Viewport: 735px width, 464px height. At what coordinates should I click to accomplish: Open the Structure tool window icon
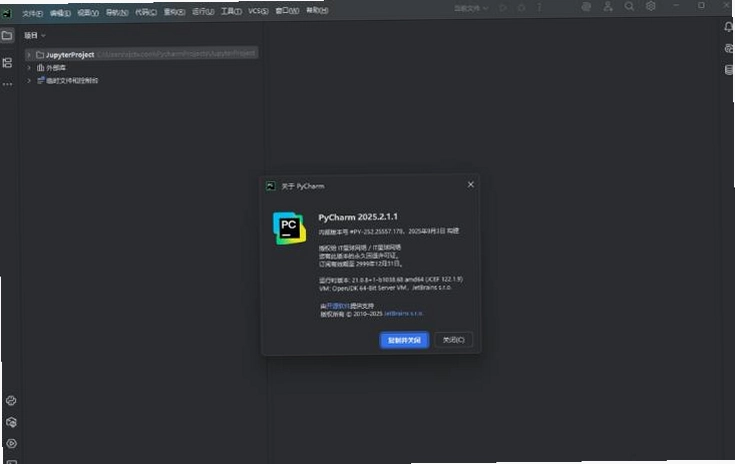coord(7,63)
